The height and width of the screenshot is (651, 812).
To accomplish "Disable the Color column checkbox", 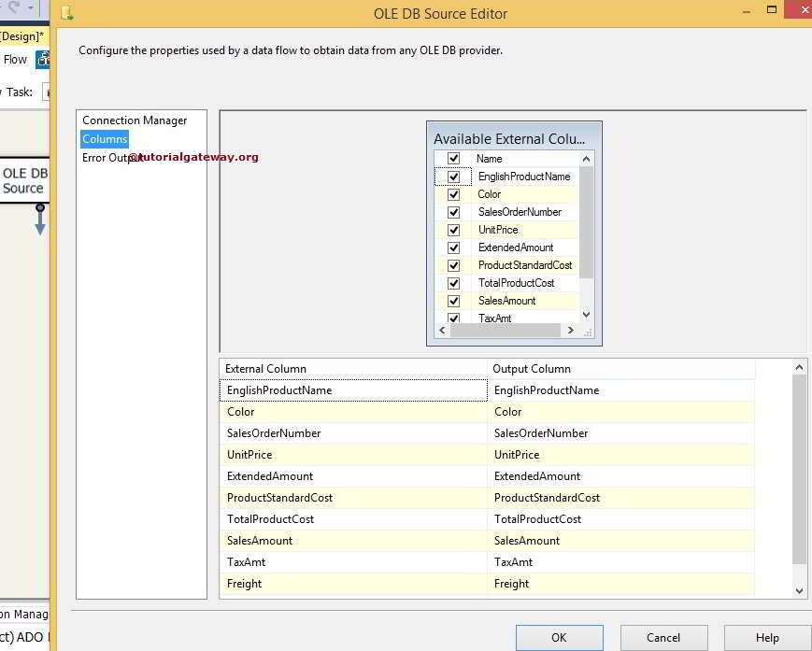I will tap(453, 193).
